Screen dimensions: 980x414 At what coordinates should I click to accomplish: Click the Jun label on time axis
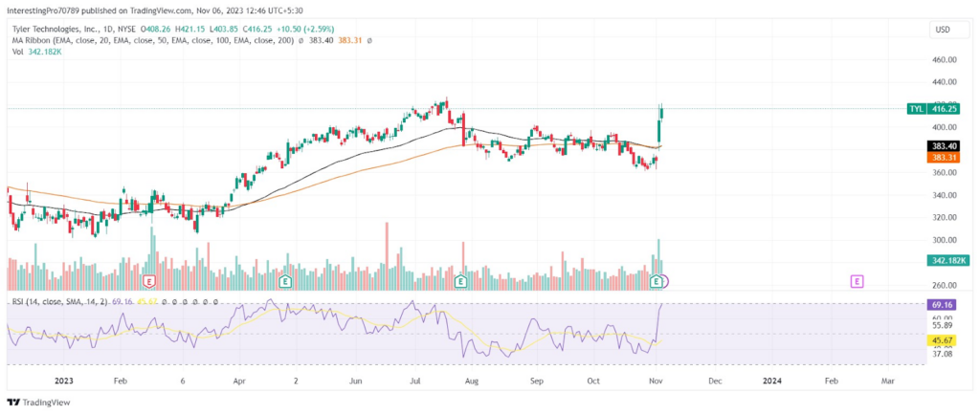point(355,381)
